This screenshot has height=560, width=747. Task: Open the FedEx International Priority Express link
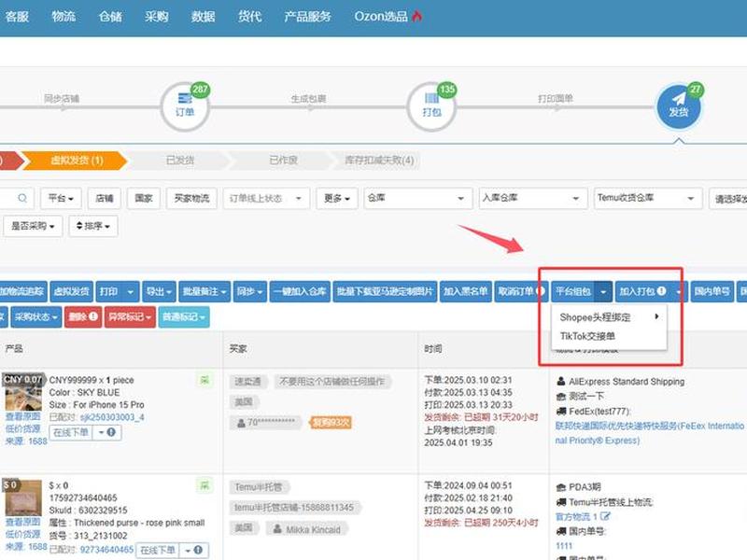(649, 433)
